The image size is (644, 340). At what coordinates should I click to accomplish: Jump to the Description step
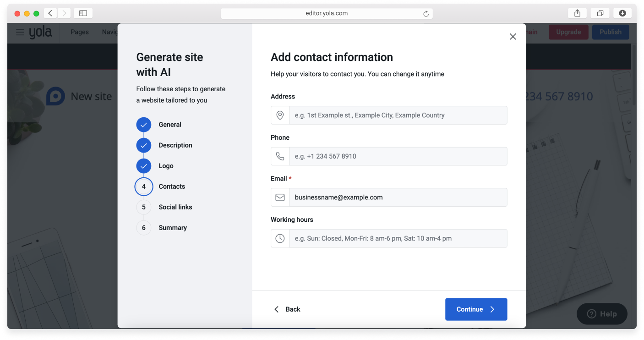point(175,145)
